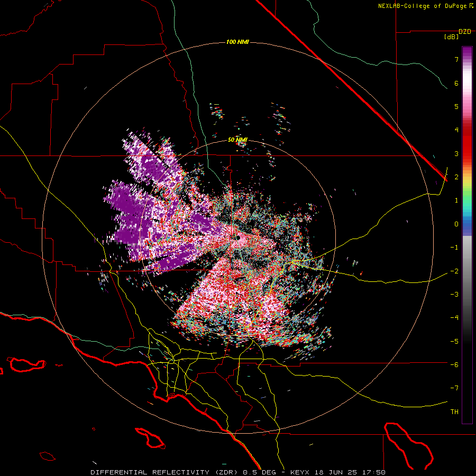Viewport: 476px width, 476px height.
Task: Click the "2" tick on color scale
Action: tap(456, 177)
